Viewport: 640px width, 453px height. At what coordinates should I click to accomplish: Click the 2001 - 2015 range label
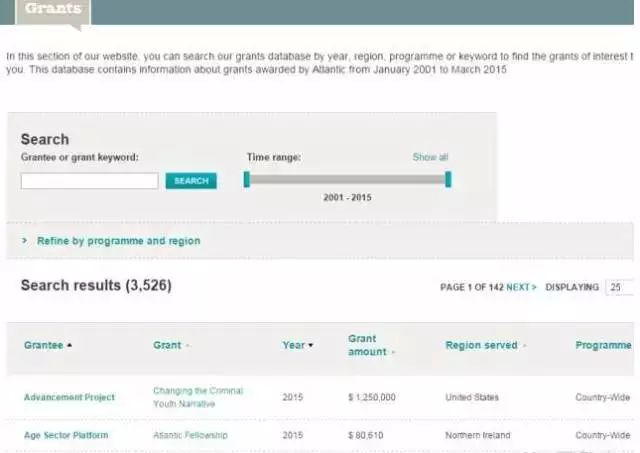[x=347, y=198]
